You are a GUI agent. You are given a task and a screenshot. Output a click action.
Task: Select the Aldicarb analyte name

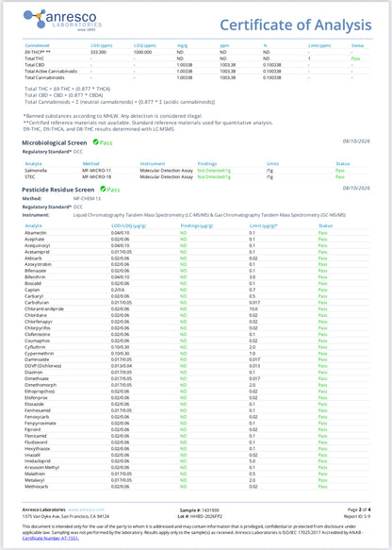click(33, 258)
